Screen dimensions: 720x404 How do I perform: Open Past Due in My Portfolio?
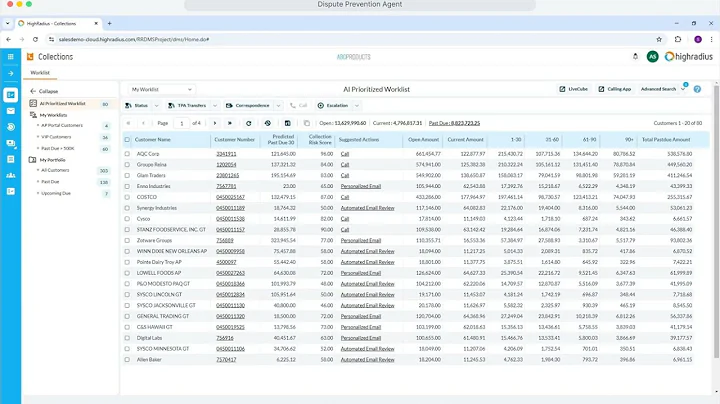click(x=50, y=182)
